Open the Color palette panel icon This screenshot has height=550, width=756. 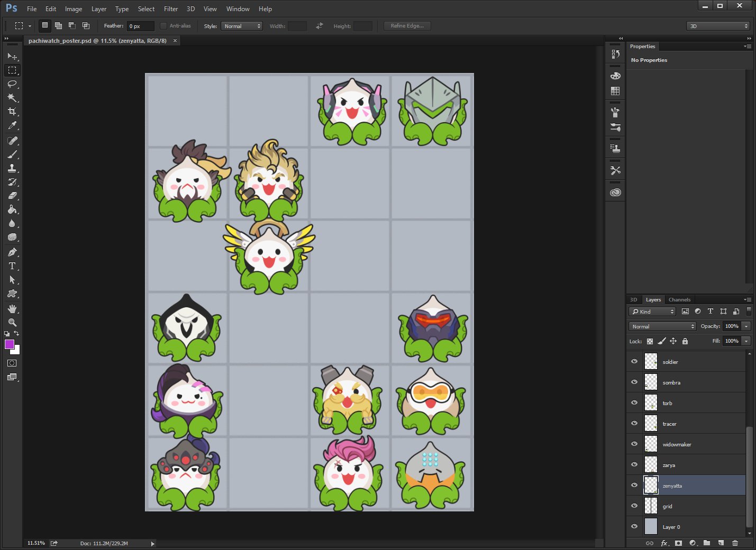coord(615,76)
